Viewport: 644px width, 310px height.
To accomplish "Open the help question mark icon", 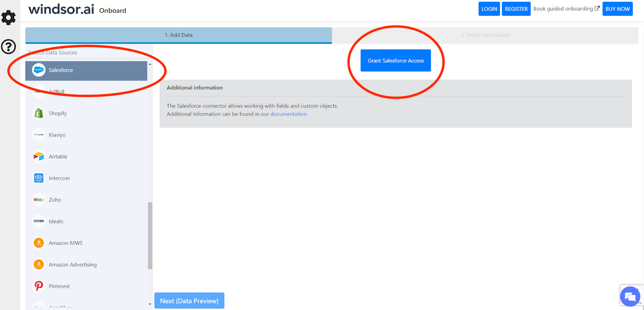I will 8,47.
